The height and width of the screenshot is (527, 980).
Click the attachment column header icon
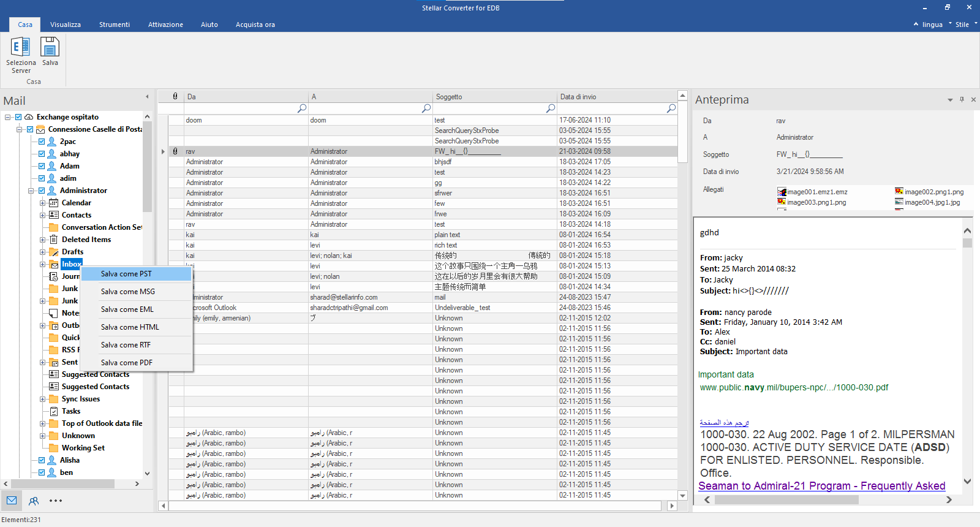coord(175,96)
